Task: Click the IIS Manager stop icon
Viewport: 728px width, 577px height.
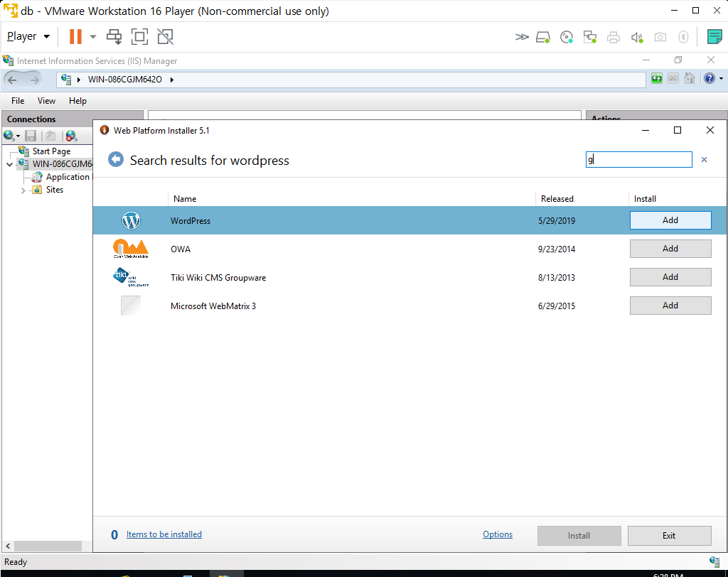Action: 673,78
